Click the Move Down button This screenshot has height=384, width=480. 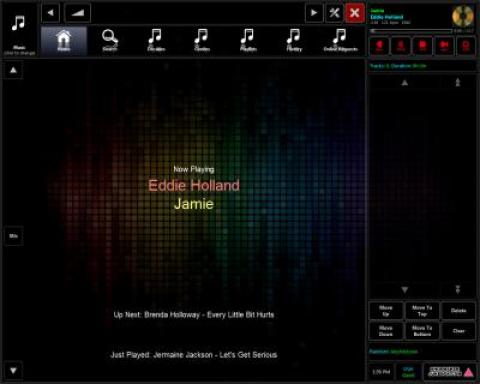click(x=386, y=331)
